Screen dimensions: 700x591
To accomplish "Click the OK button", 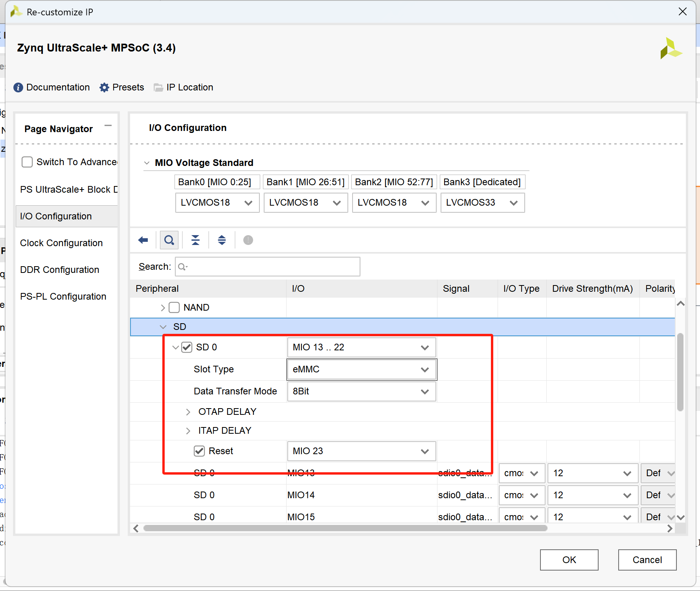I will point(569,560).
